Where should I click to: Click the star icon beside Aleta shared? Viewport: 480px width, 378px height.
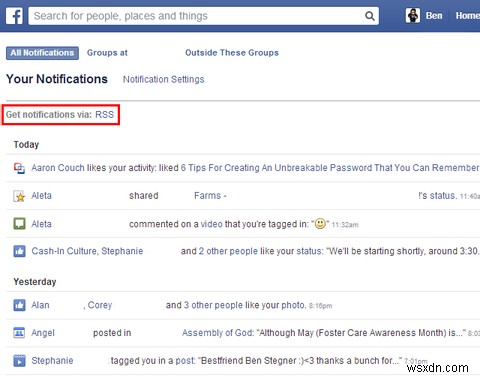tap(19, 196)
